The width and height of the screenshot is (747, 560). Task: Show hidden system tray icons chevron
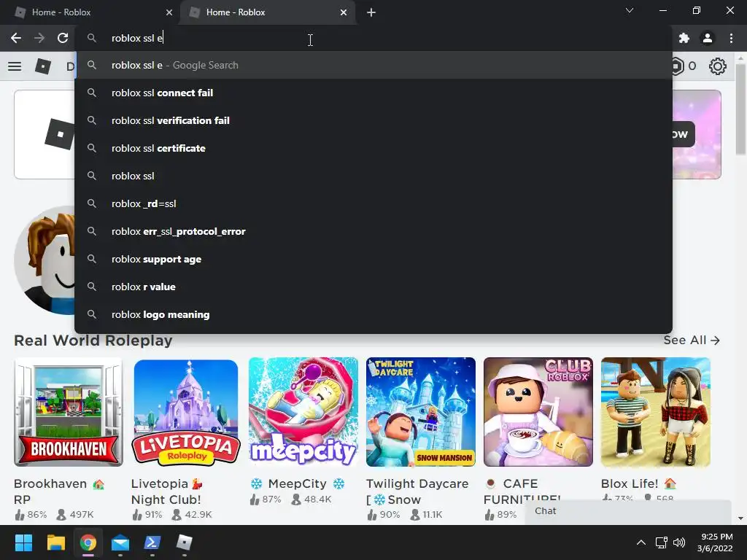pos(641,542)
